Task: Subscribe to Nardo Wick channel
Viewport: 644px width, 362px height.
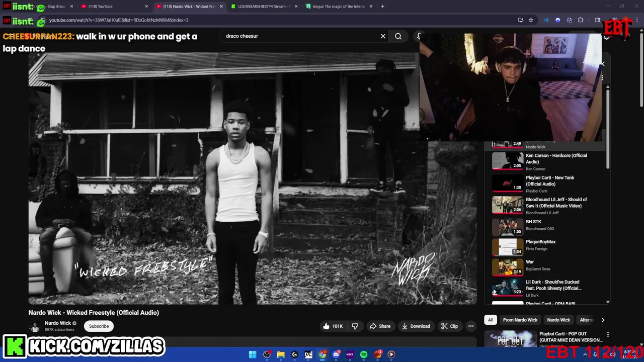Action: [99, 326]
